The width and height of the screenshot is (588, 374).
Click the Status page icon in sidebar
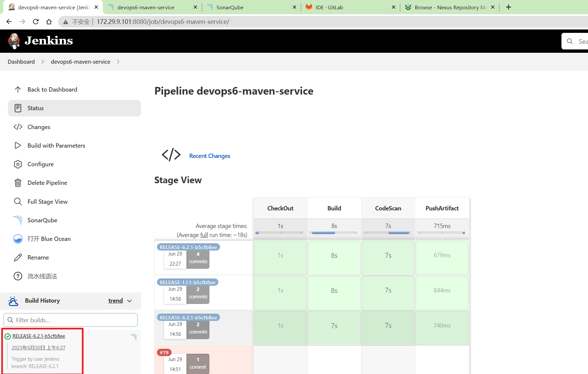pyautogui.click(x=18, y=108)
